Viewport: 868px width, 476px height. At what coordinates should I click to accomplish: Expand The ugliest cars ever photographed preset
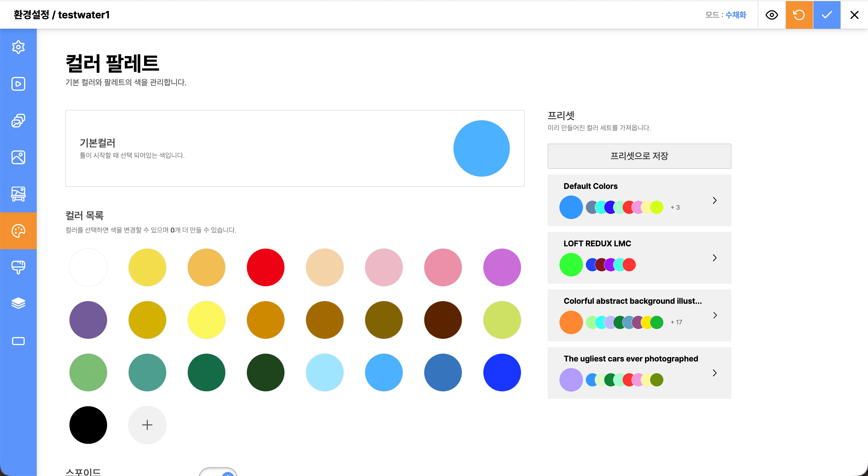pyautogui.click(x=715, y=373)
